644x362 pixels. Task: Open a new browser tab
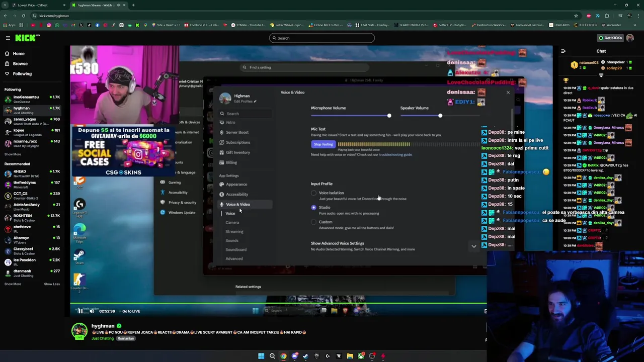tap(133, 5)
